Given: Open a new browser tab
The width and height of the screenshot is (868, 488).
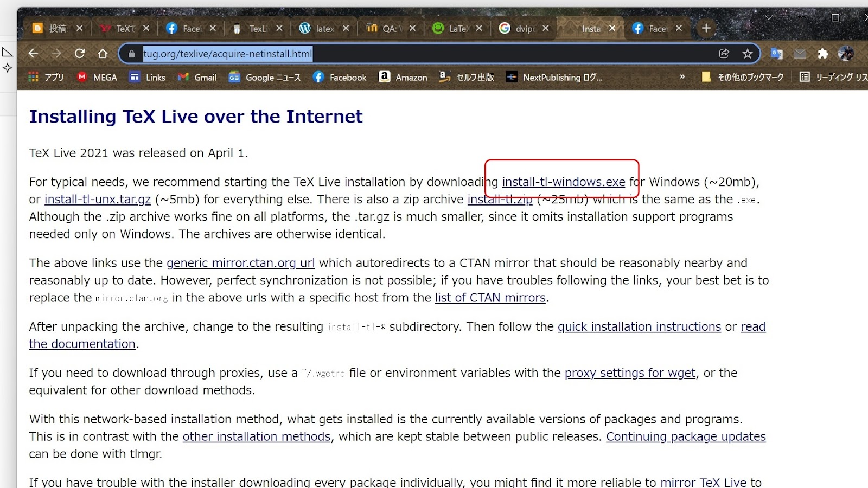Looking at the screenshot, I should pyautogui.click(x=706, y=28).
